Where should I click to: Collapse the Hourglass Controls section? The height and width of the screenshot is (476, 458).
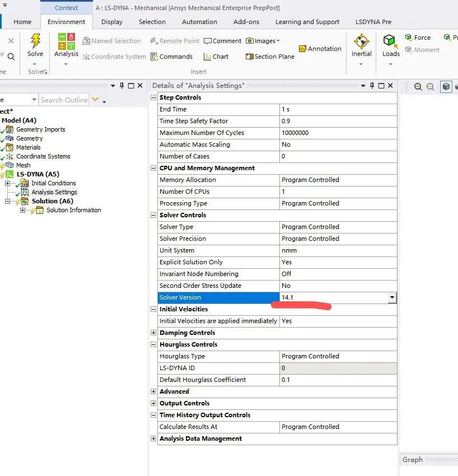coord(153,344)
